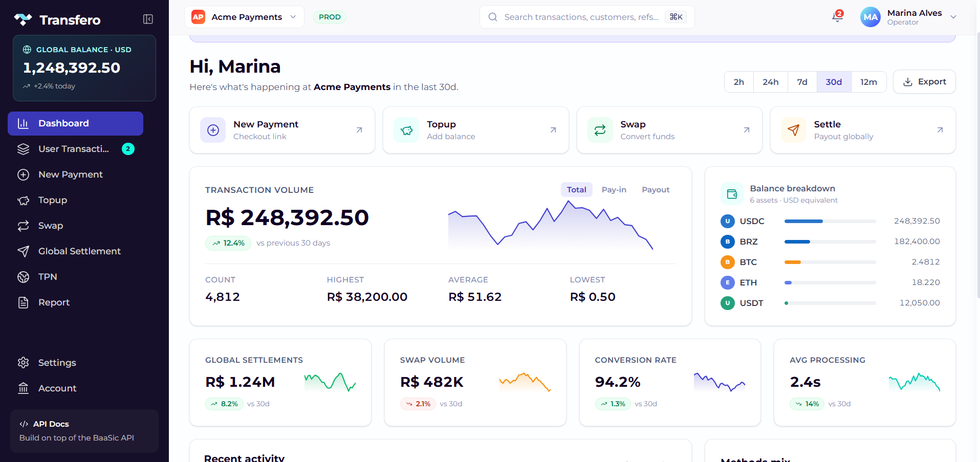
Task: Click the User Transactions layers icon
Action: tap(23, 149)
